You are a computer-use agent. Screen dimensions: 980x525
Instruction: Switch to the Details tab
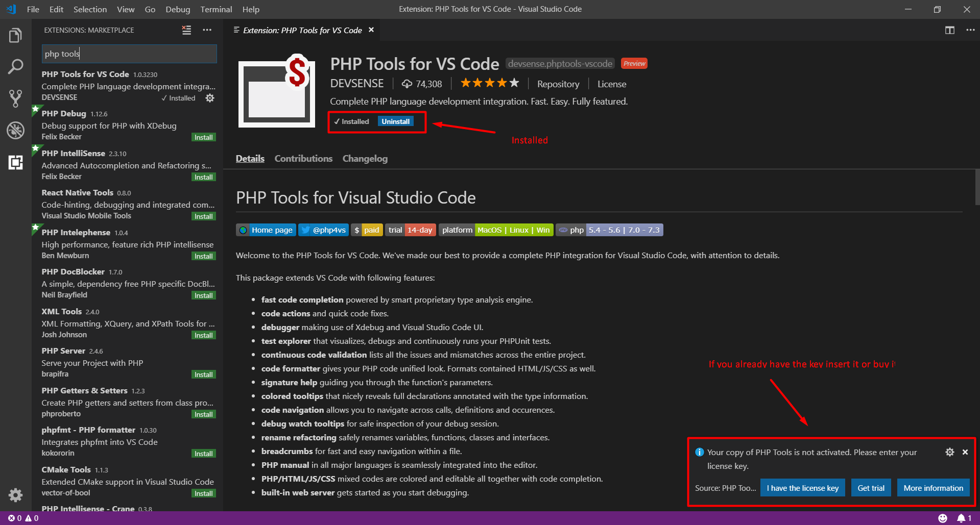[x=250, y=159]
